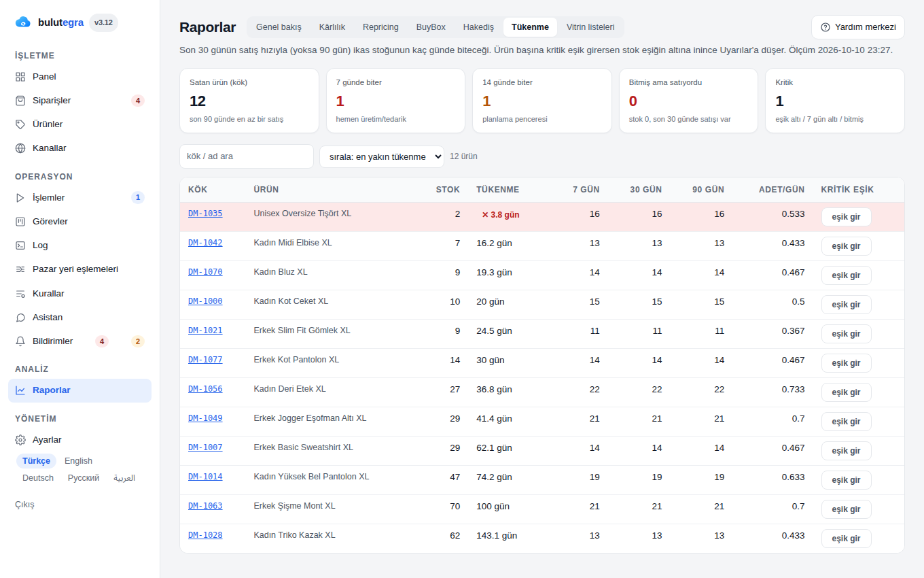The image size is (924, 578).
Task: Open product link DM-1042
Action: (x=205, y=243)
